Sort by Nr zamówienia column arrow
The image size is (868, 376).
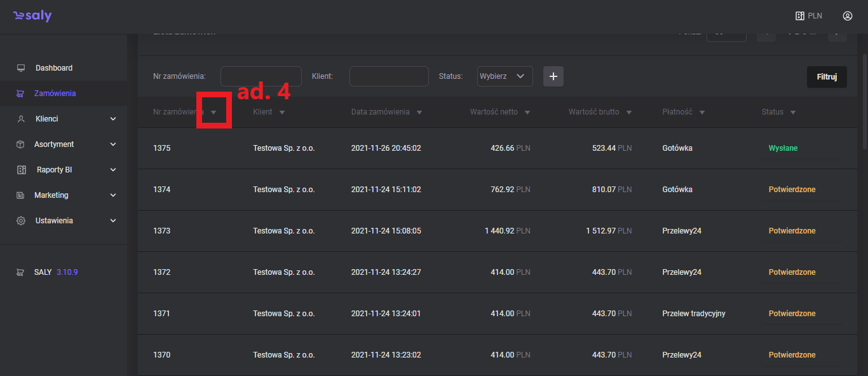[x=214, y=113]
